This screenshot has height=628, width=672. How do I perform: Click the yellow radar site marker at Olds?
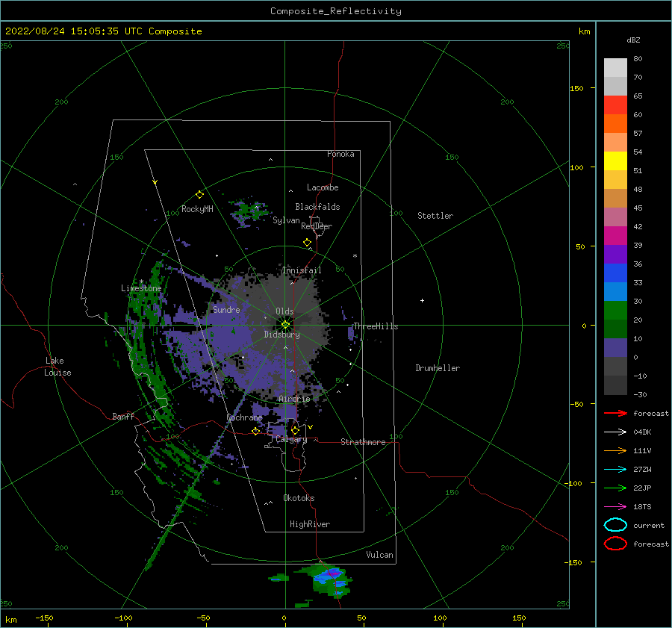285,325
